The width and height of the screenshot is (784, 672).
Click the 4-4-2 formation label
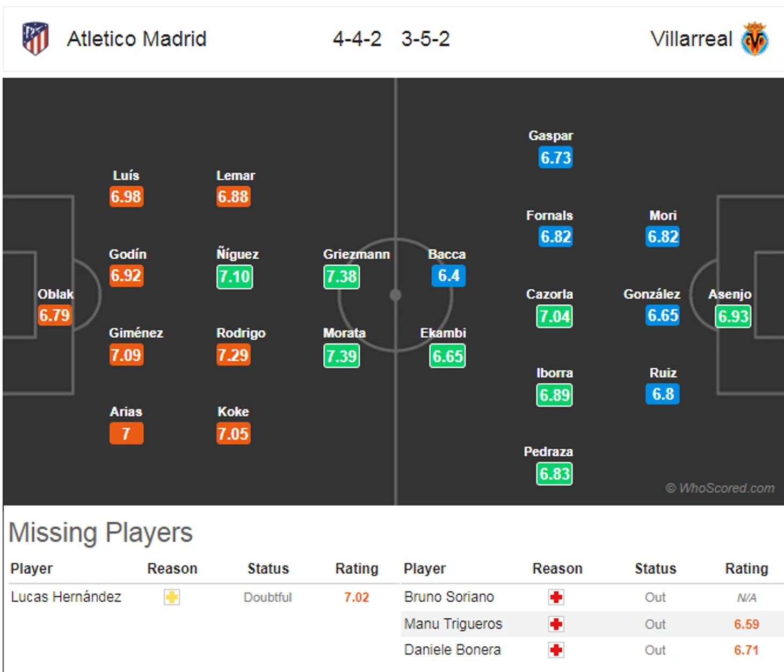coord(357,39)
